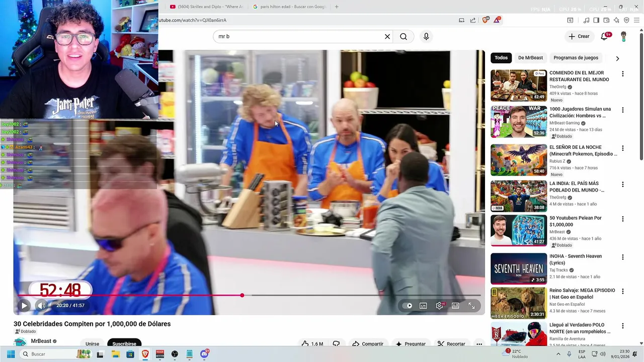This screenshot has height=362, width=644.
Task: Open options for 'LA INDIA' video
Action: pyautogui.click(x=623, y=185)
